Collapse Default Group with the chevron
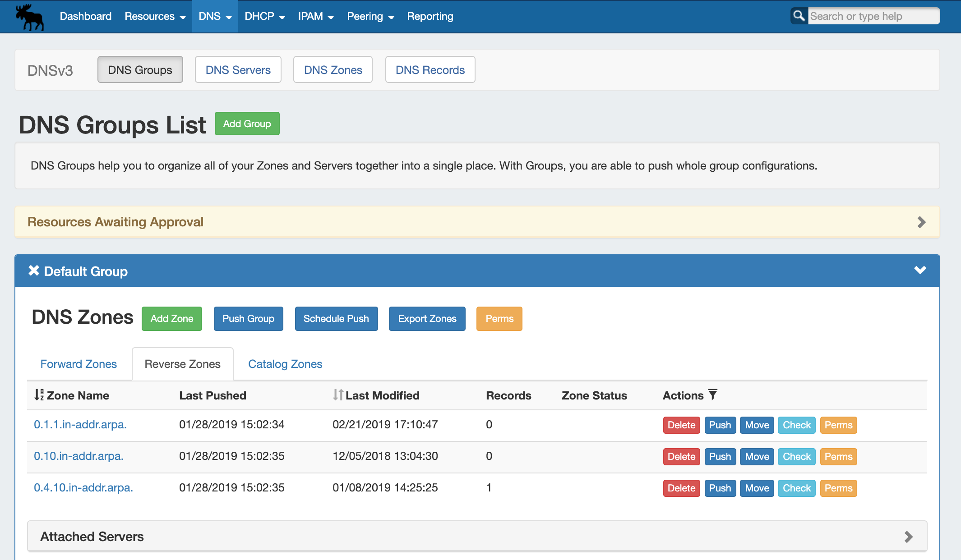The height and width of the screenshot is (560, 961). pyautogui.click(x=920, y=270)
